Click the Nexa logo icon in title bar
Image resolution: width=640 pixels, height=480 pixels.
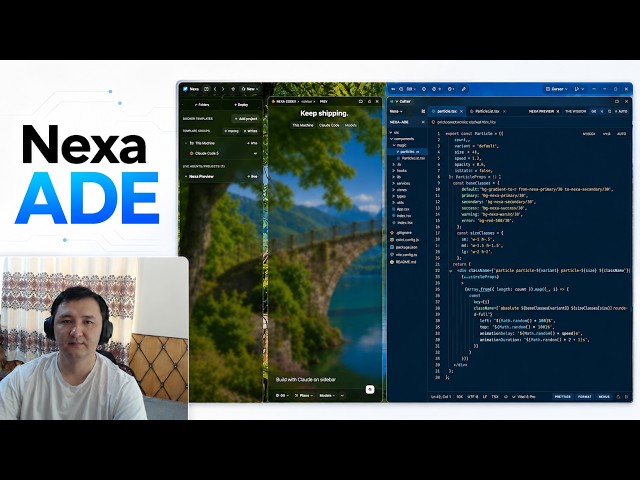point(185,89)
